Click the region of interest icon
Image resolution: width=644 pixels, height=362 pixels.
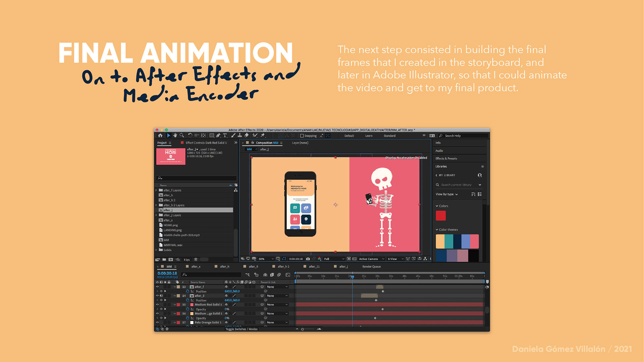(349, 259)
